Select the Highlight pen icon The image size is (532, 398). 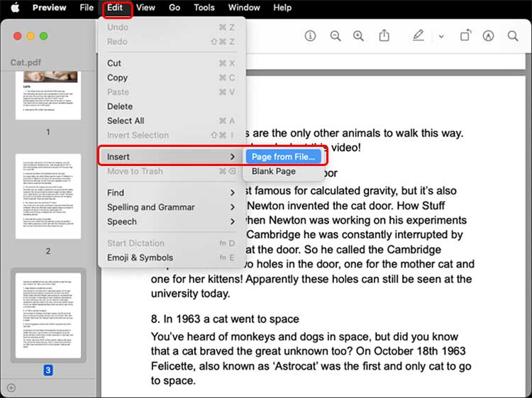418,35
